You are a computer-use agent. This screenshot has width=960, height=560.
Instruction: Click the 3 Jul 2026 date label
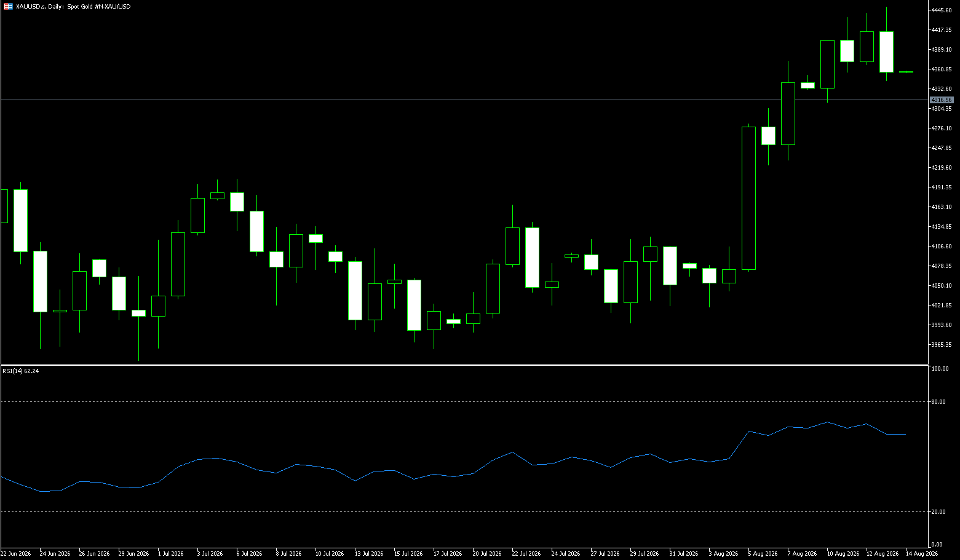[x=210, y=554]
